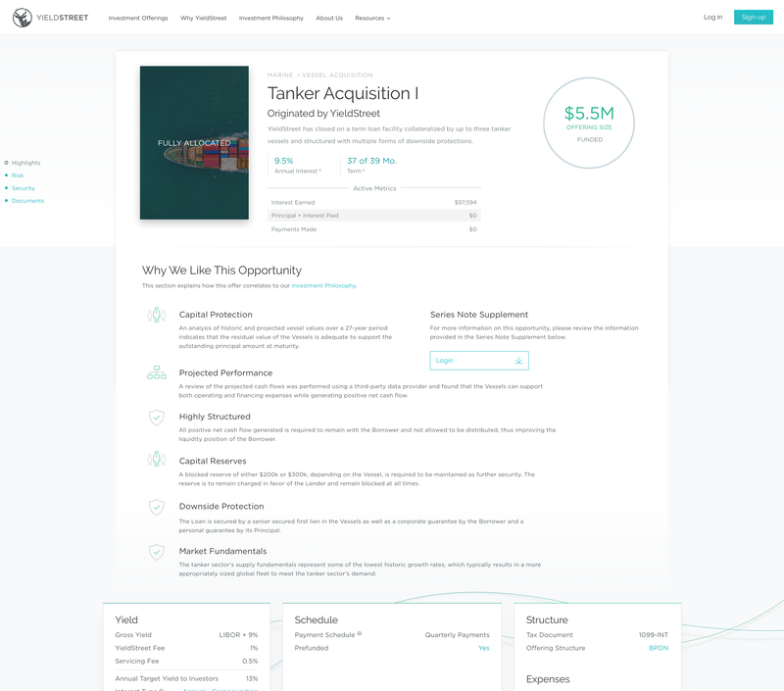Screen dimensions: 784x691
Task: Click the Tax Document 1099-INT value
Action: pos(653,635)
